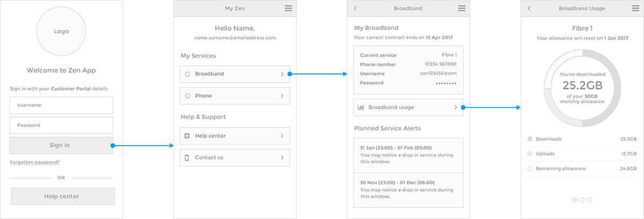Click the name.surname@emailaddress.com text
The image size is (644, 219).
coord(235,38)
